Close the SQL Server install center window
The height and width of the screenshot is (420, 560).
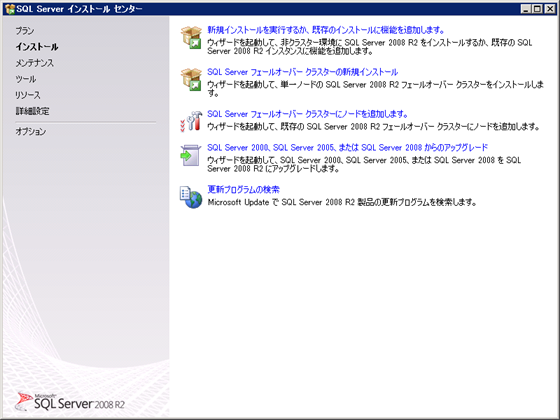[x=549, y=9]
